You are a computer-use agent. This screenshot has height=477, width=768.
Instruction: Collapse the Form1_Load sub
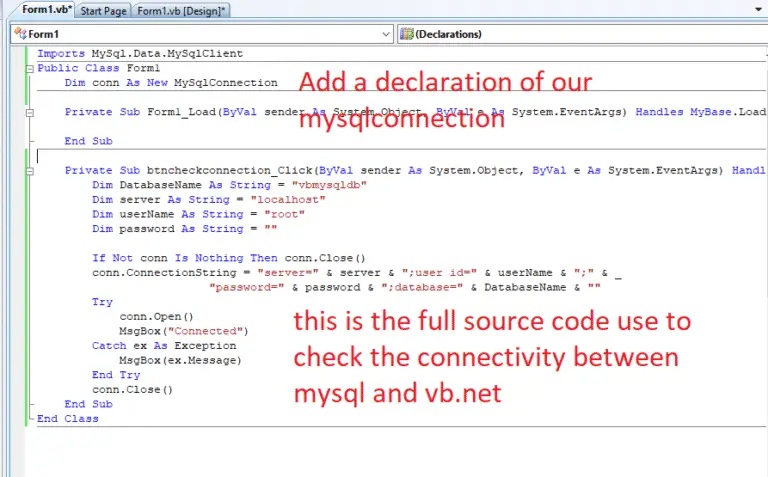click(x=30, y=113)
